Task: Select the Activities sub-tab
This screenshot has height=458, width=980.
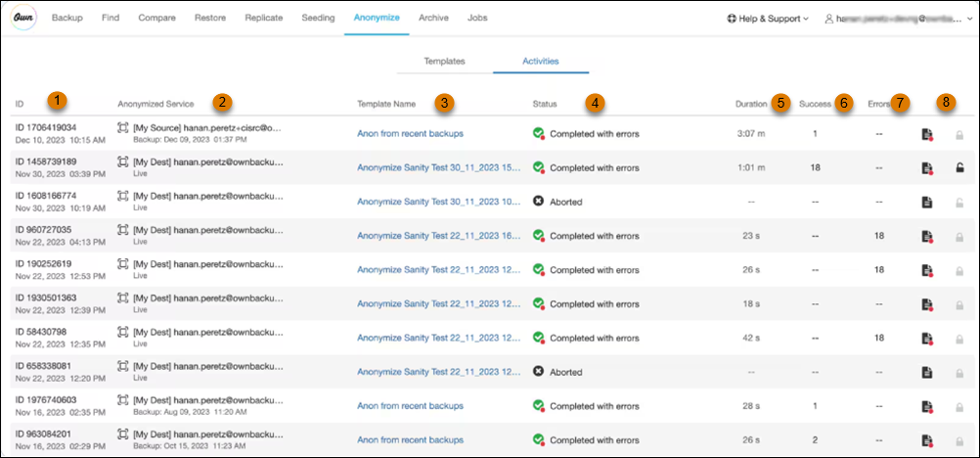Action: click(x=541, y=62)
